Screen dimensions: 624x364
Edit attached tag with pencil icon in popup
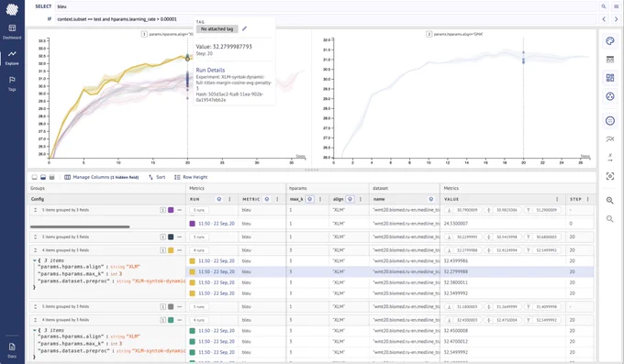tap(244, 28)
